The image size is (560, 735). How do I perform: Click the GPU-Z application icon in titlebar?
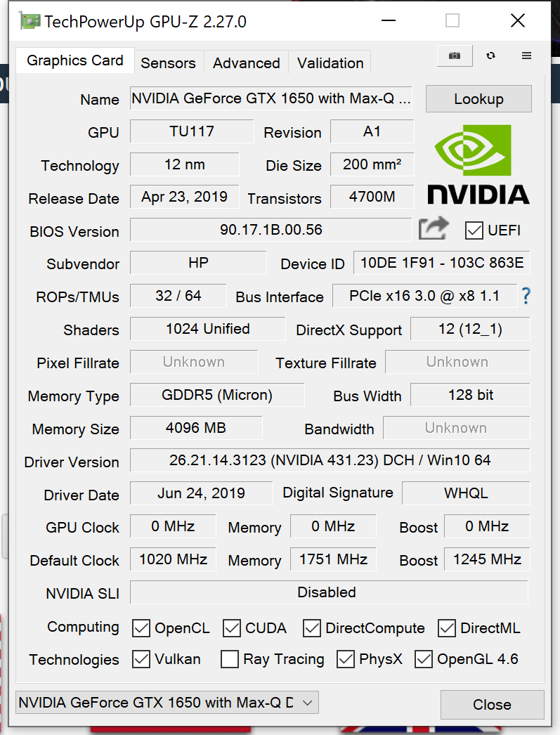point(30,20)
